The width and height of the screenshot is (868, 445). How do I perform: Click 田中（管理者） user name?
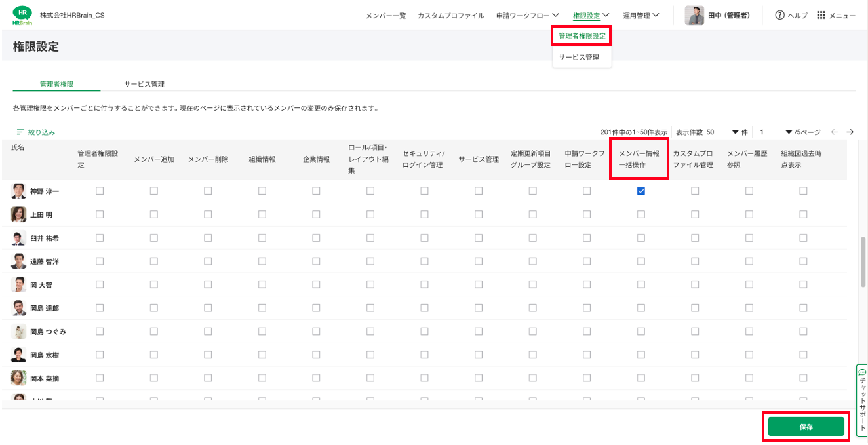pyautogui.click(x=729, y=15)
